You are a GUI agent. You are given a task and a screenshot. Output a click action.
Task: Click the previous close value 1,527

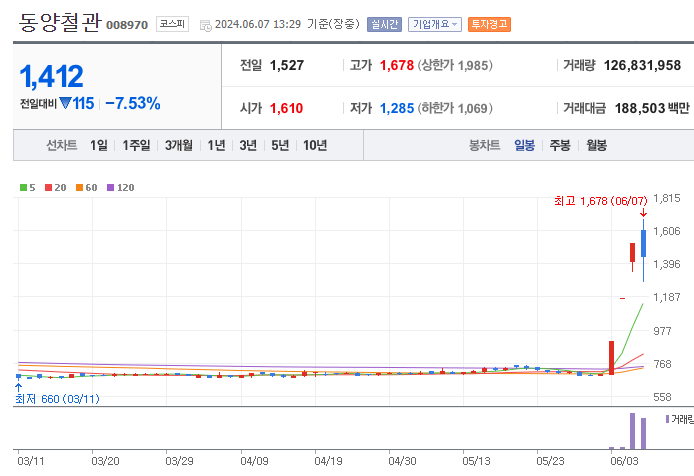click(287, 66)
